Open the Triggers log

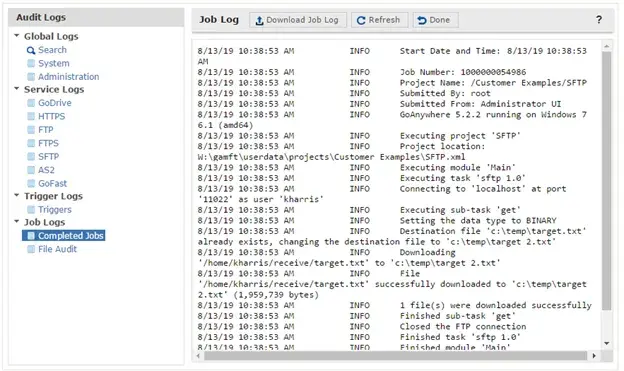(x=55, y=209)
